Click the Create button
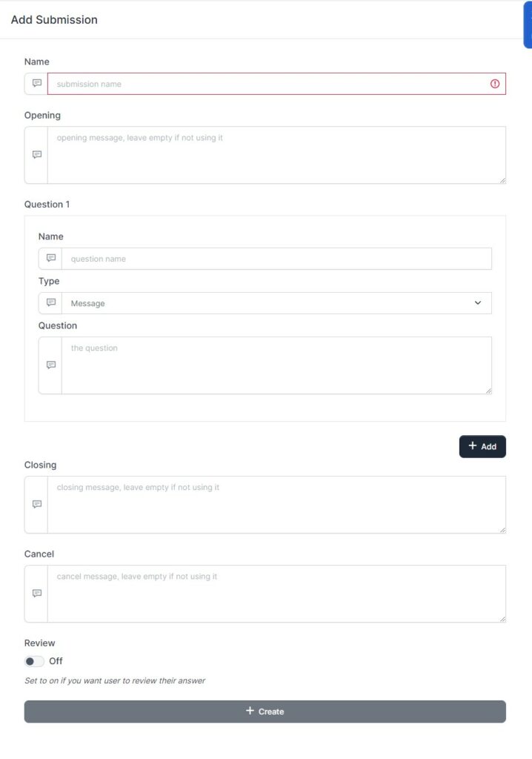 click(265, 711)
